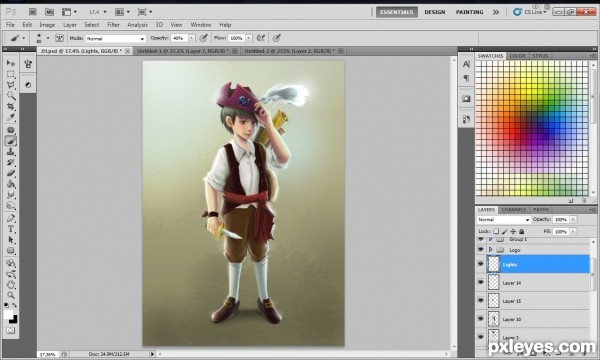The width and height of the screenshot is (600, 360).
Task: Select the Eyedropper tool
Action: click(x=11, y=117)
